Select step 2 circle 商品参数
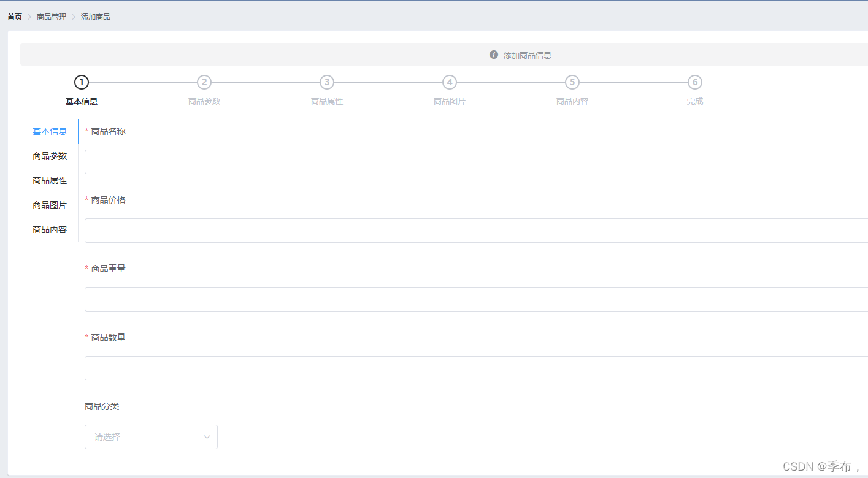Image resolution: width=868 pixels, height=478 pixels. point(204,82)
